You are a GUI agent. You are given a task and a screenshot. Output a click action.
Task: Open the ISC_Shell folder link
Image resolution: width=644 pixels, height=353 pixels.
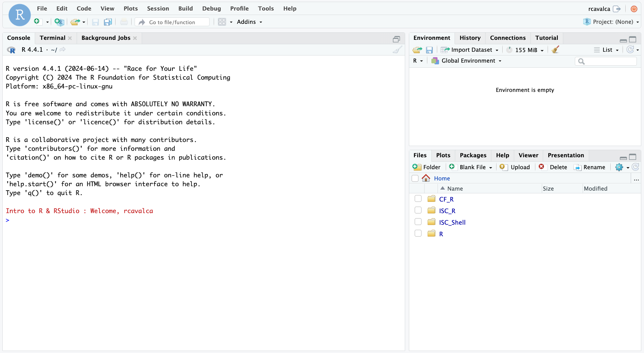tap(452, 222)
